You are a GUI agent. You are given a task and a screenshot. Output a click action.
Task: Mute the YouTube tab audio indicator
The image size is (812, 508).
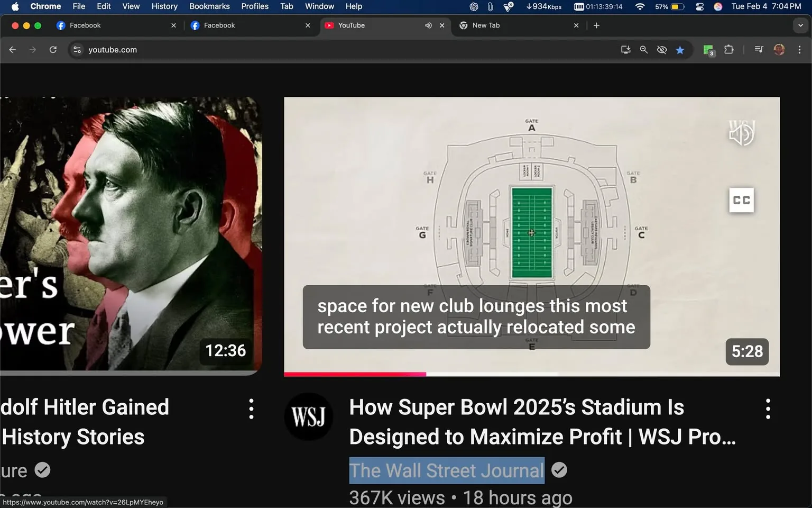point(428,25)
